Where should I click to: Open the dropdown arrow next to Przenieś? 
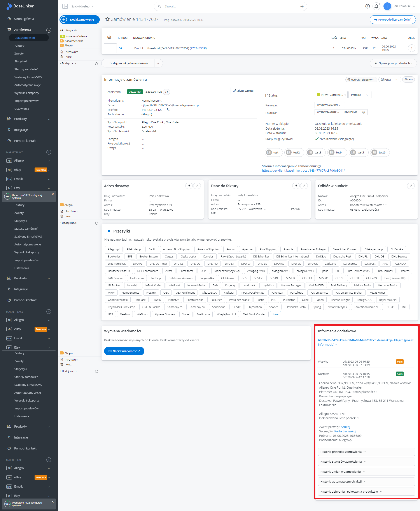coord(367,95)
